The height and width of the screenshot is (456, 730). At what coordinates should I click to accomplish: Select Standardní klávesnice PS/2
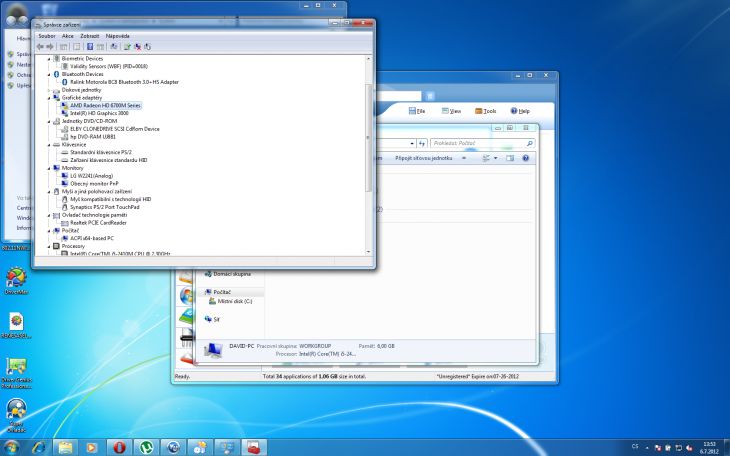point(101,152)
